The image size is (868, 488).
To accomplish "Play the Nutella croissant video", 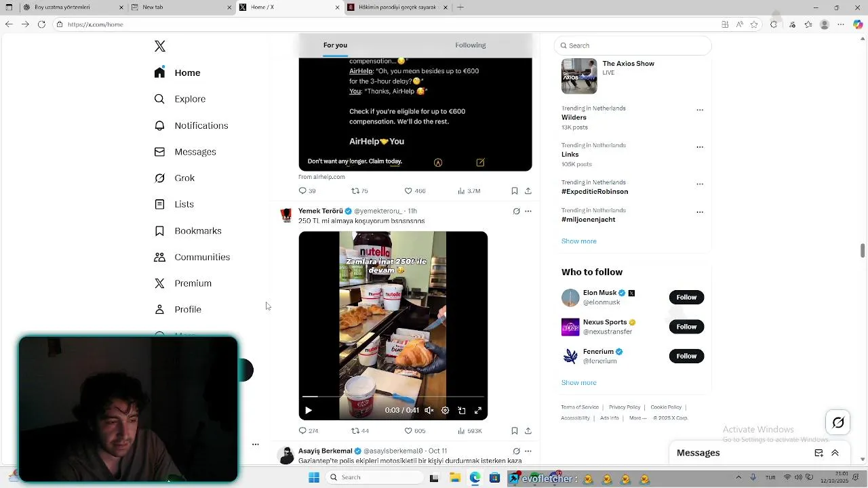I will click(309, 410).
